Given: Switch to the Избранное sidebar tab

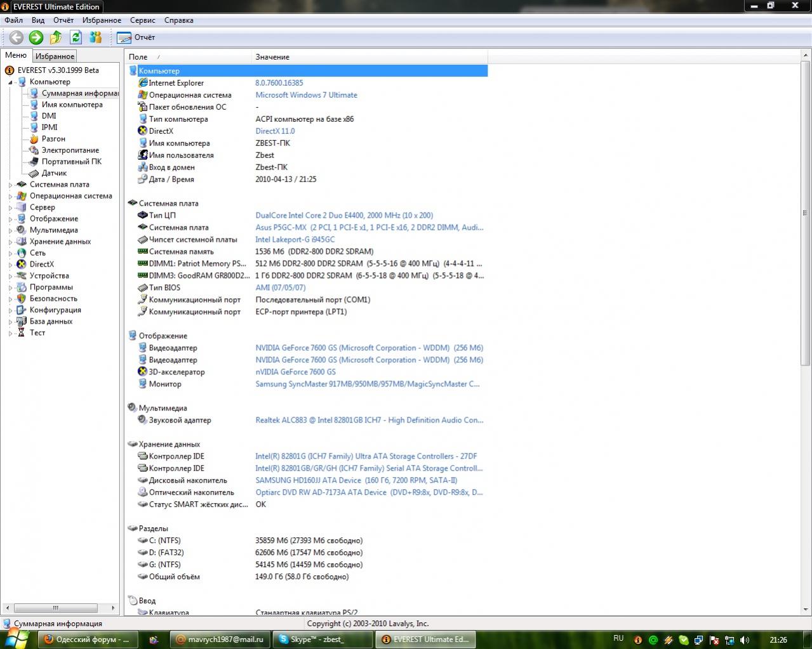Looking at the screenshot, I should point(55,56).
